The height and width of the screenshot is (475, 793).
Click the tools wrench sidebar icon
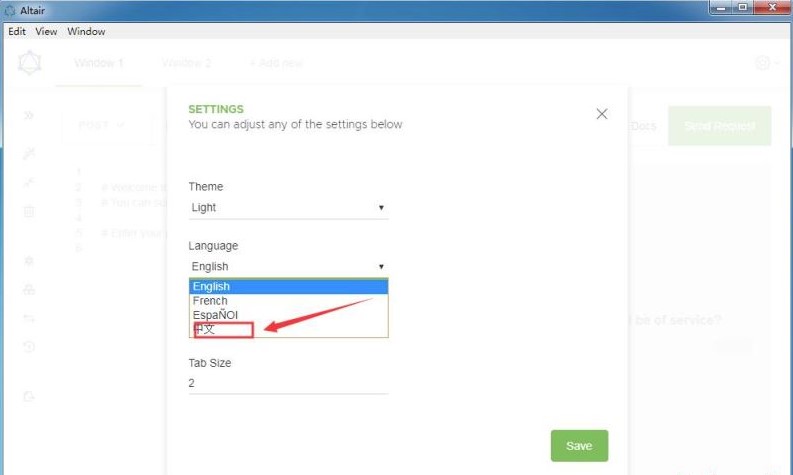pyautogui.click(x=29, y=153)
